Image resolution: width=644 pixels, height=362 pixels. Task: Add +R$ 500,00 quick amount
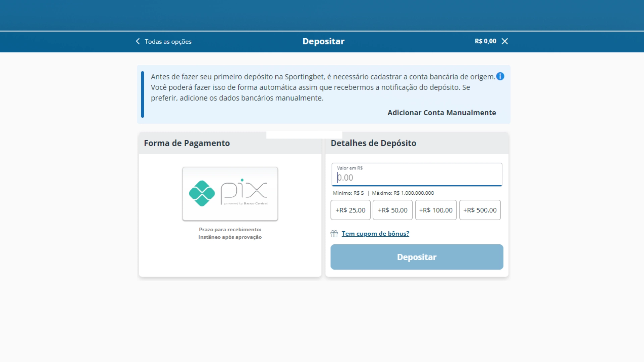pos(480,210)
